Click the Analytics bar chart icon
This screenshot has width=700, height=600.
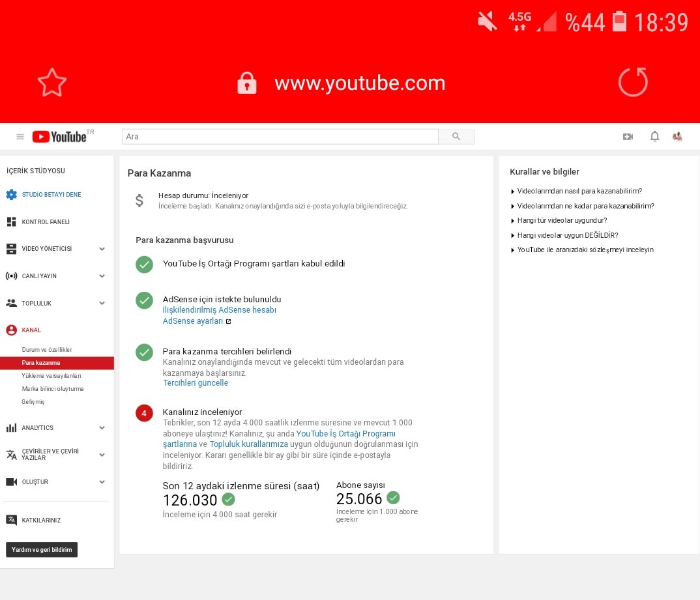(x=11, y=428)
